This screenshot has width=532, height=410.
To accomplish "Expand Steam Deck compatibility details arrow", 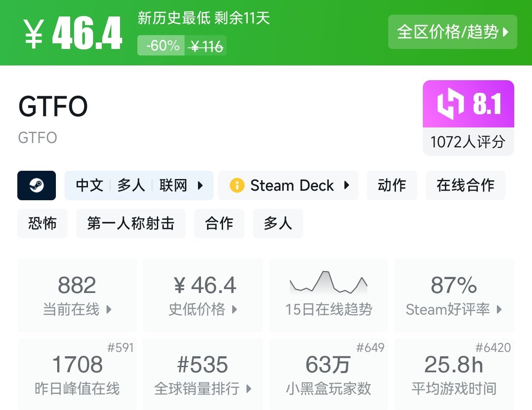I will click(347, 185).
